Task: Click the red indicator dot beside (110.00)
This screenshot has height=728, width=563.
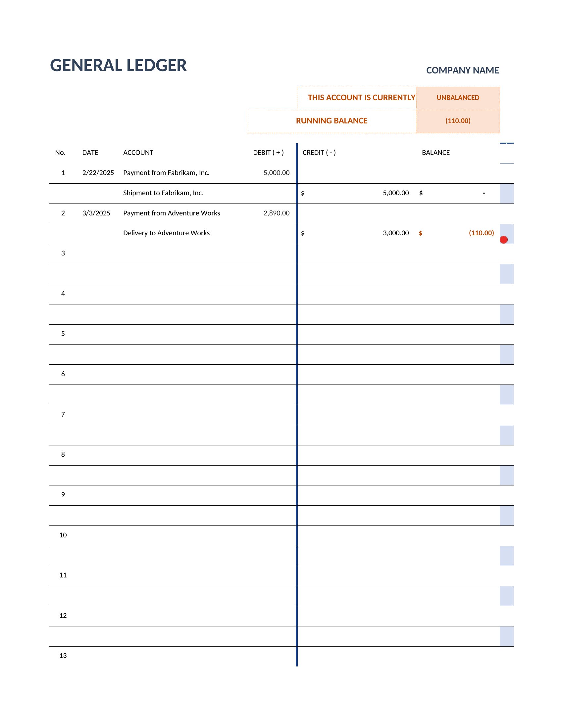Action: point(504,240)
